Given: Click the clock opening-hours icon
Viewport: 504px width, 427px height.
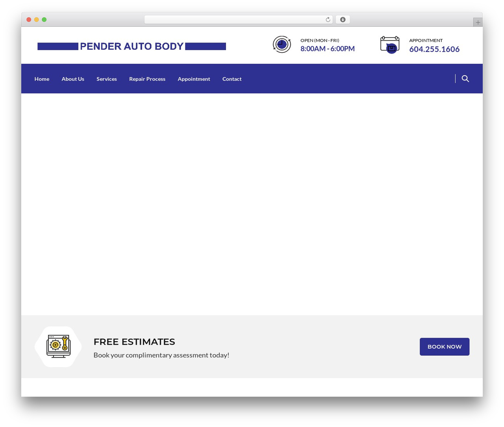Looking at the screenshot, I should pyautogui.click(x=282, y=45).
